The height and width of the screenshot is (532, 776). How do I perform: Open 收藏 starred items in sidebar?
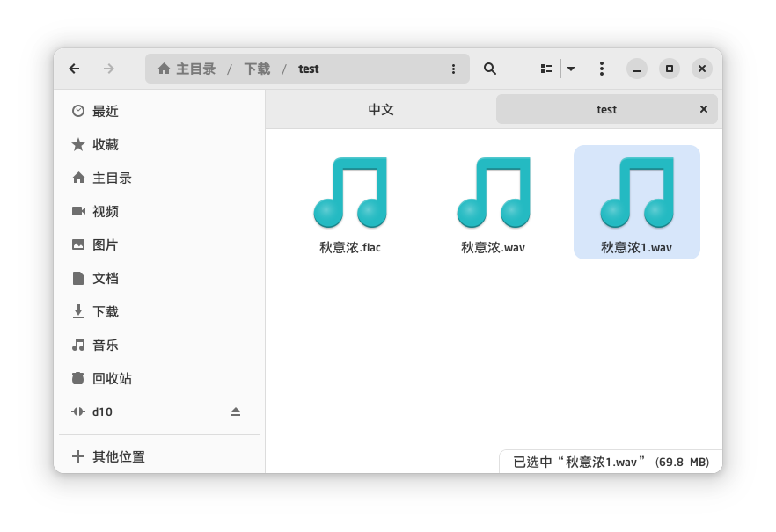105,144
